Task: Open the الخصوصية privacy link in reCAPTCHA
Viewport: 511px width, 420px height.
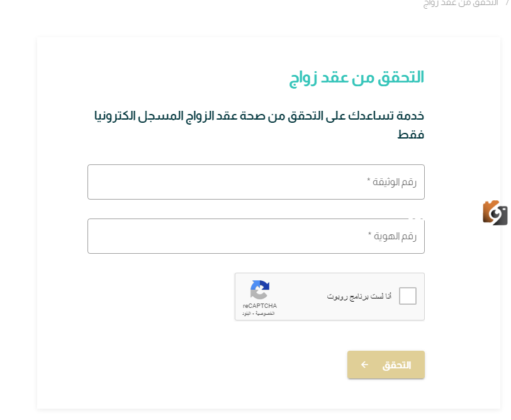Action: point(265,314)
